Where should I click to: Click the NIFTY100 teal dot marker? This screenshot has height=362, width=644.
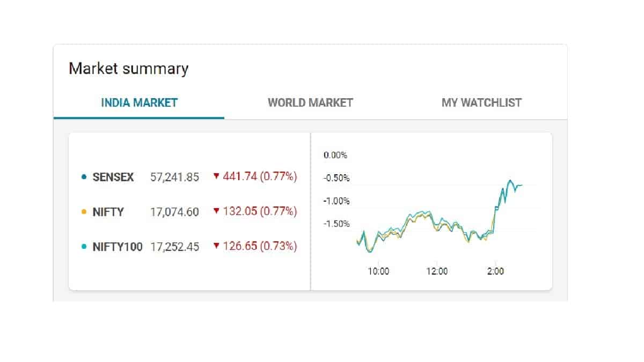click(84, 247)
